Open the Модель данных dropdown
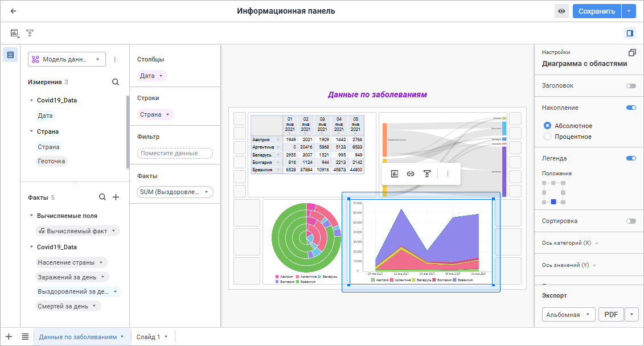 pos(67,60)
